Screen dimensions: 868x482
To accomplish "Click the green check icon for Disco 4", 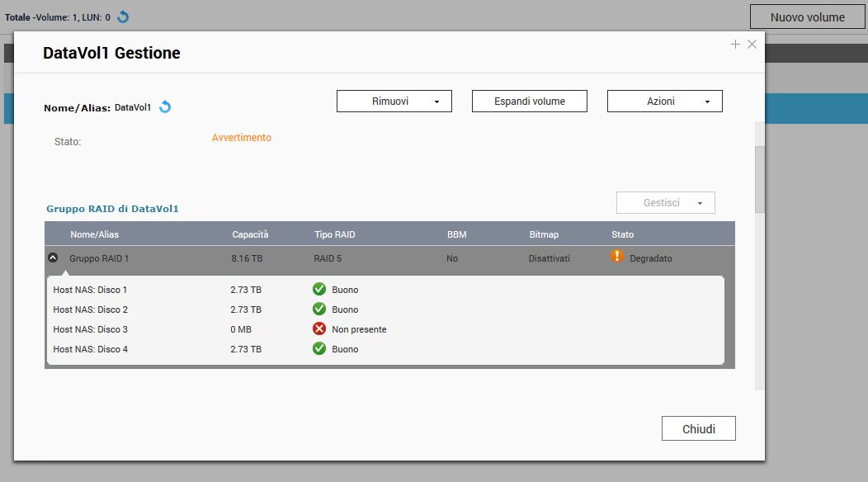I will [x=319, y=348].
